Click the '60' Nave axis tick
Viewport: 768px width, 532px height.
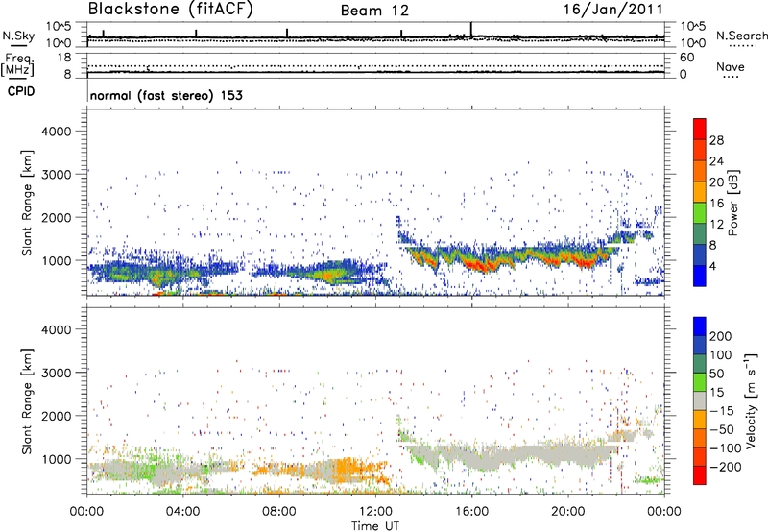click(x=686, y=58)
